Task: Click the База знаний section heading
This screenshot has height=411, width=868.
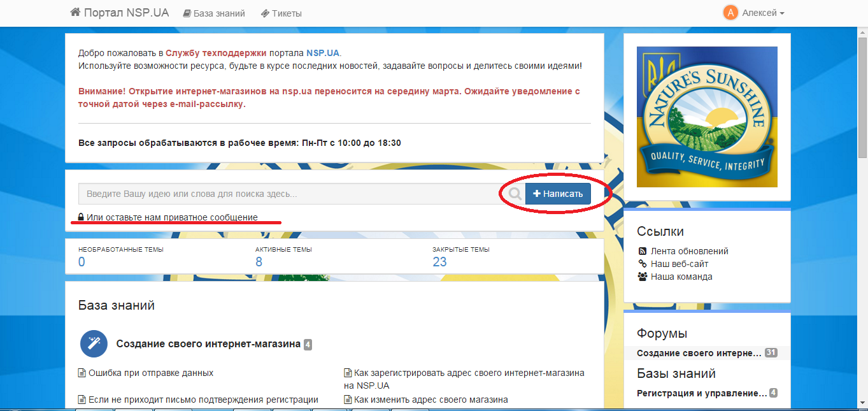Action: pyautogui.click(x=117, y=305)
